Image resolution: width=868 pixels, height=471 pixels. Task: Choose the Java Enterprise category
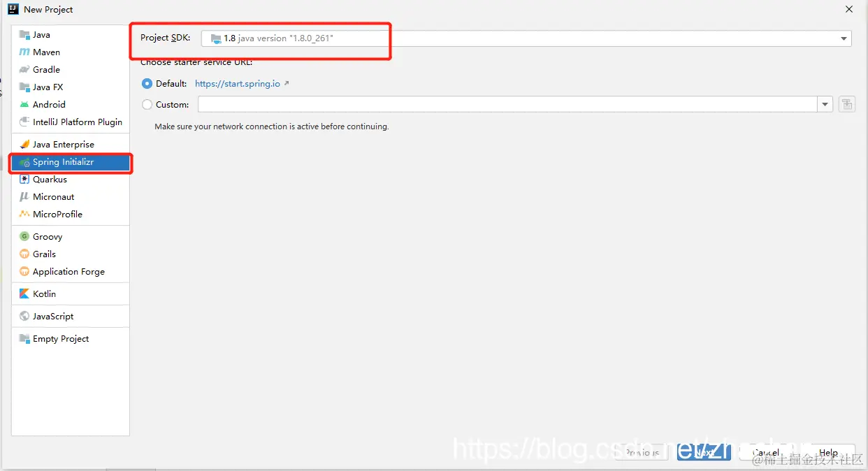pos(71,145)
